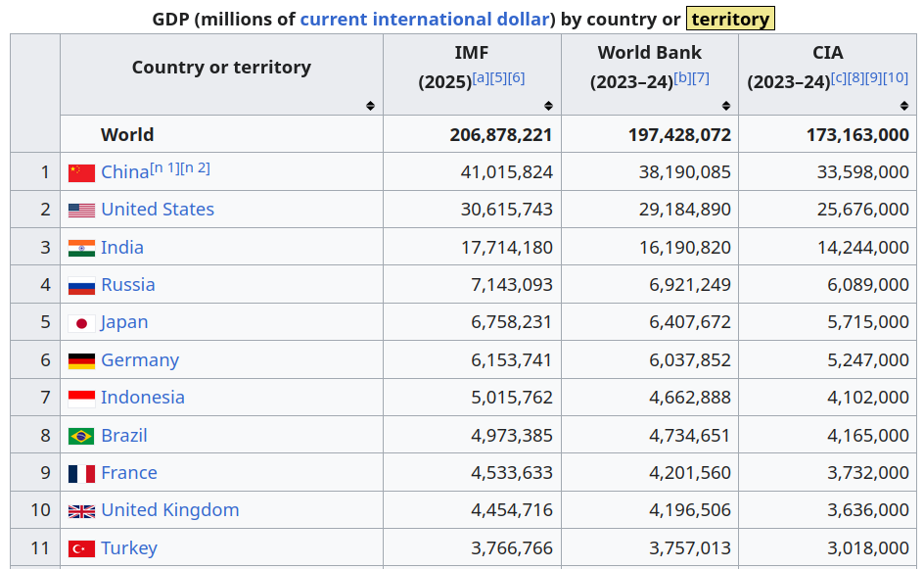Select Turkey World Bank value 3,757,013

point(690,547)
